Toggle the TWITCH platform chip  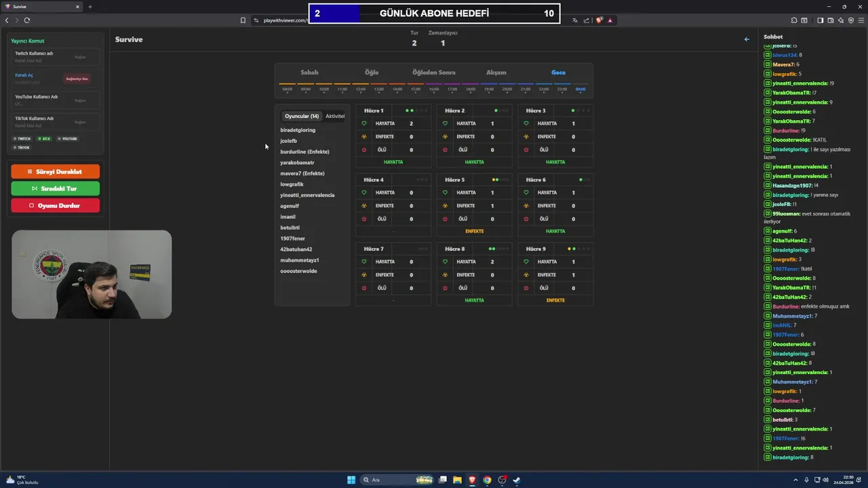pos(22,139)
